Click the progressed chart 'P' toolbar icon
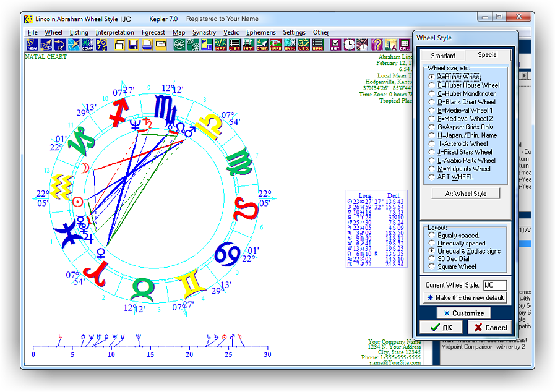 click(46, 45)
